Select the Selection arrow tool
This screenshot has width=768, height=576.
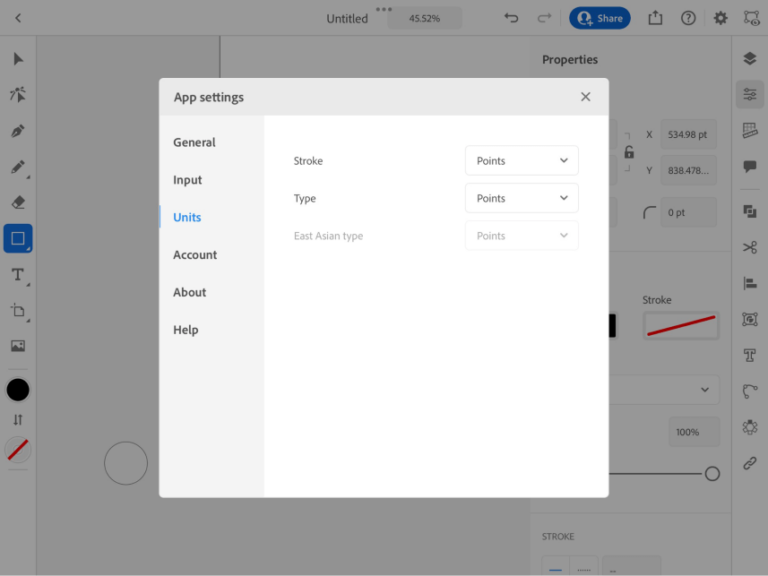point(18,59)
